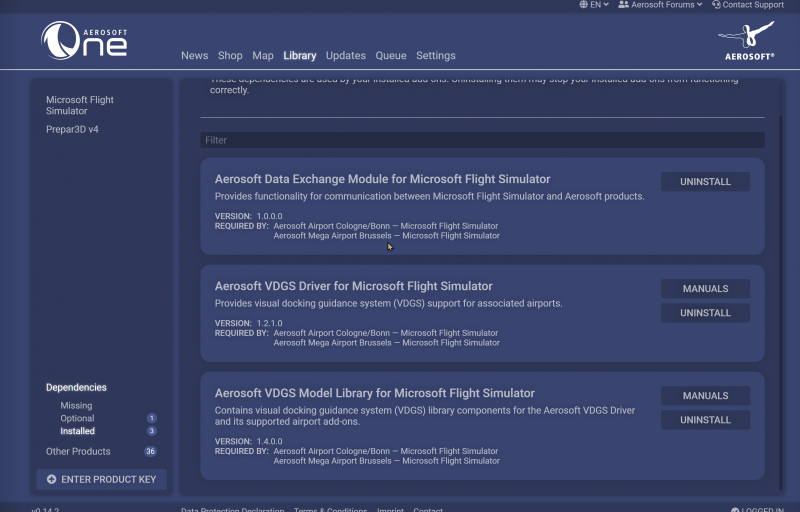Open the Queue tab
The width and height of the screenshot is (800, 512).
pos(391,56)
